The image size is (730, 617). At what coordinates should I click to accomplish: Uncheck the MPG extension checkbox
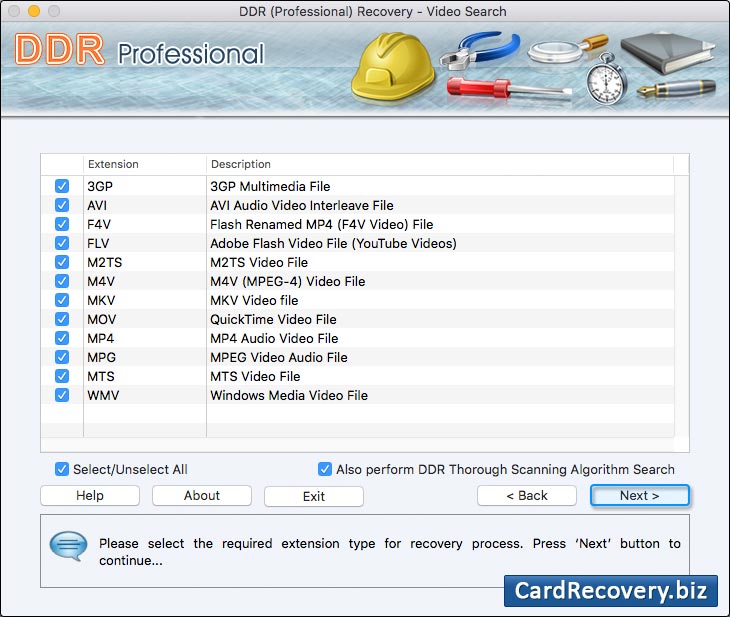click(x=61, y=357)
